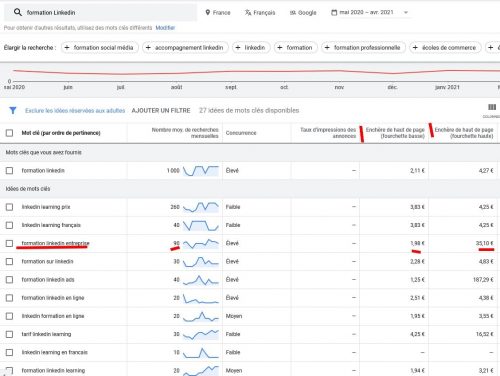Viewport: 500px width, 376px height.
Task: Click AJOUTER UN FILTRE
Action: (161, 110)
